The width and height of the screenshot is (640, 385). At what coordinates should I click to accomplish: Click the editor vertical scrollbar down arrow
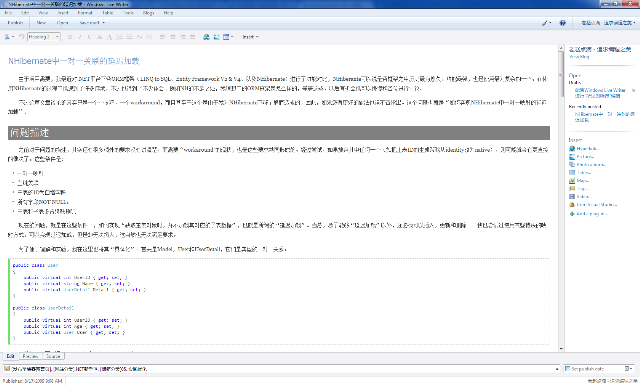(x=561, y=349)
